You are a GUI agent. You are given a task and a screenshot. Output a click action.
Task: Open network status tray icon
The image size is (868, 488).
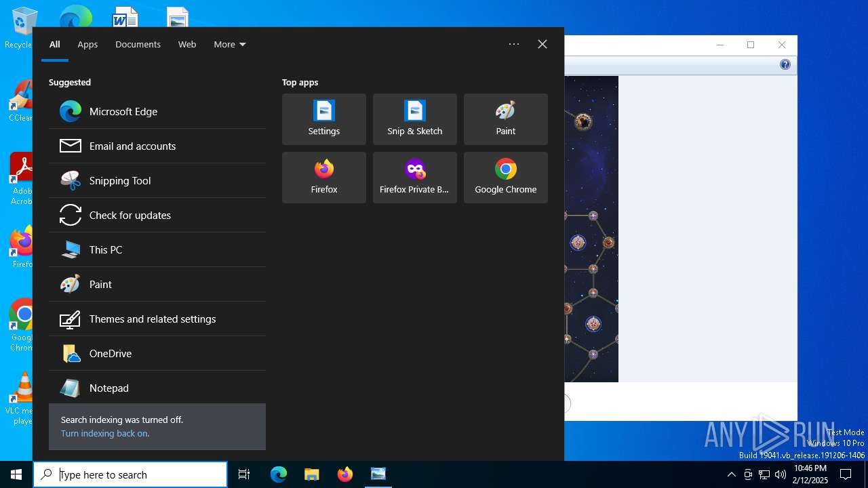click(764, 474)
